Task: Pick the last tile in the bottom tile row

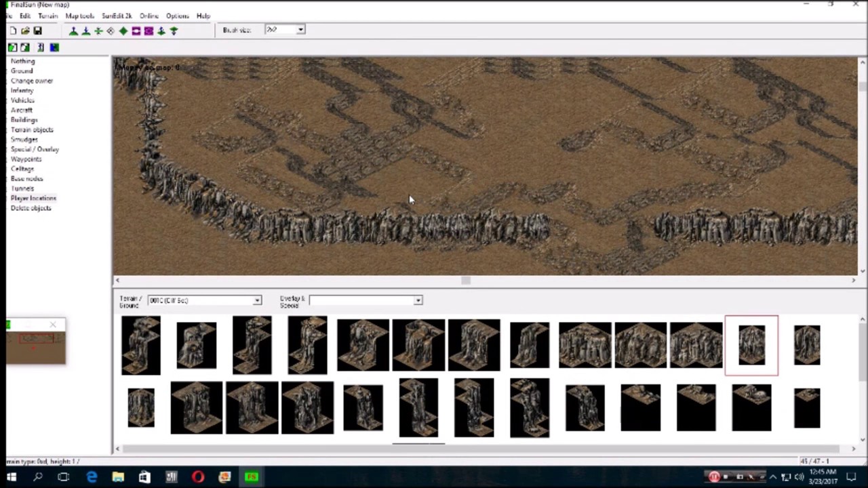Action: click(x=807, y=407)
